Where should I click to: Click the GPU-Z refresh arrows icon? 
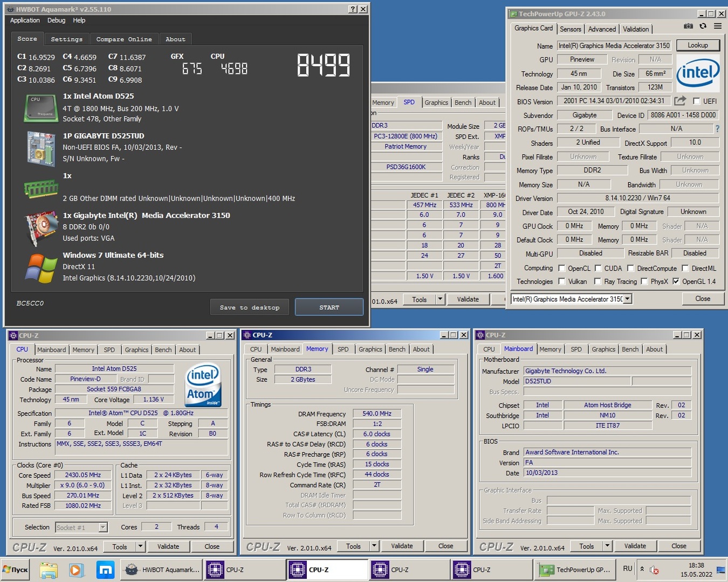703,26
